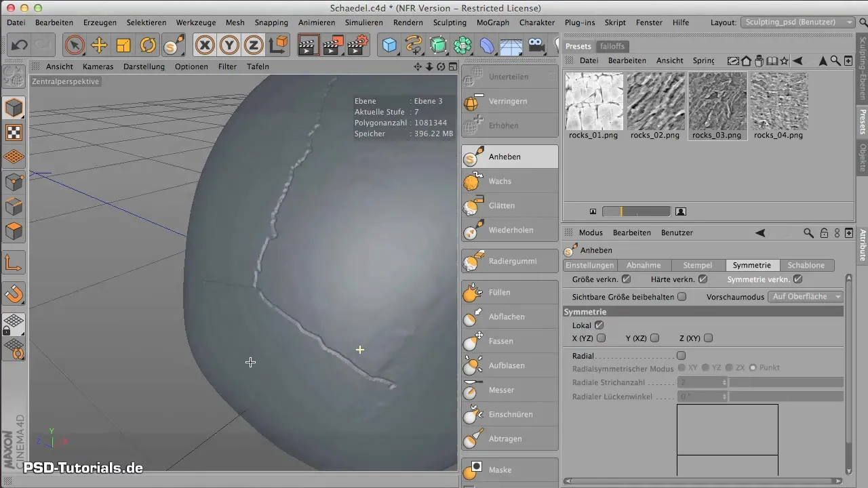Toggle Z axis lock
Image resolution: width=868 pixels, height=488 pixels.
click(254, 45)
